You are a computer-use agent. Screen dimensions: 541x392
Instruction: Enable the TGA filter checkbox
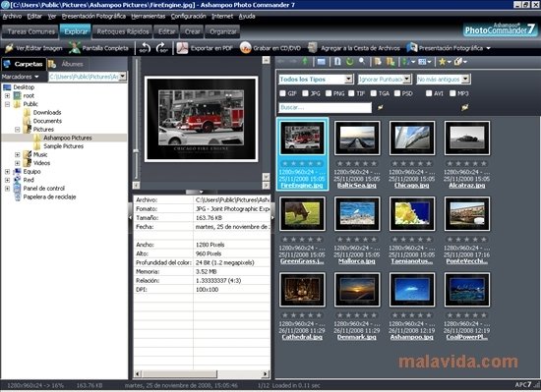[374, 93]
